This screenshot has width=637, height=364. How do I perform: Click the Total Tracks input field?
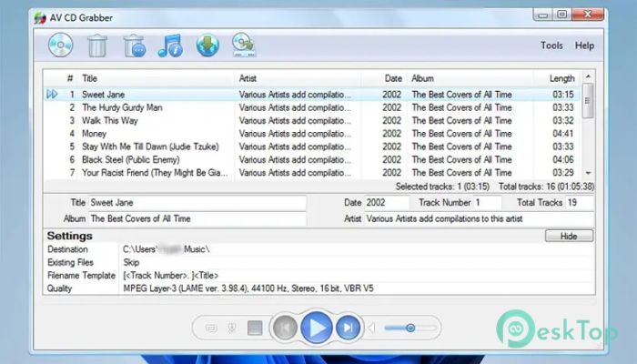pyautogui.click(x=580, y=202)
